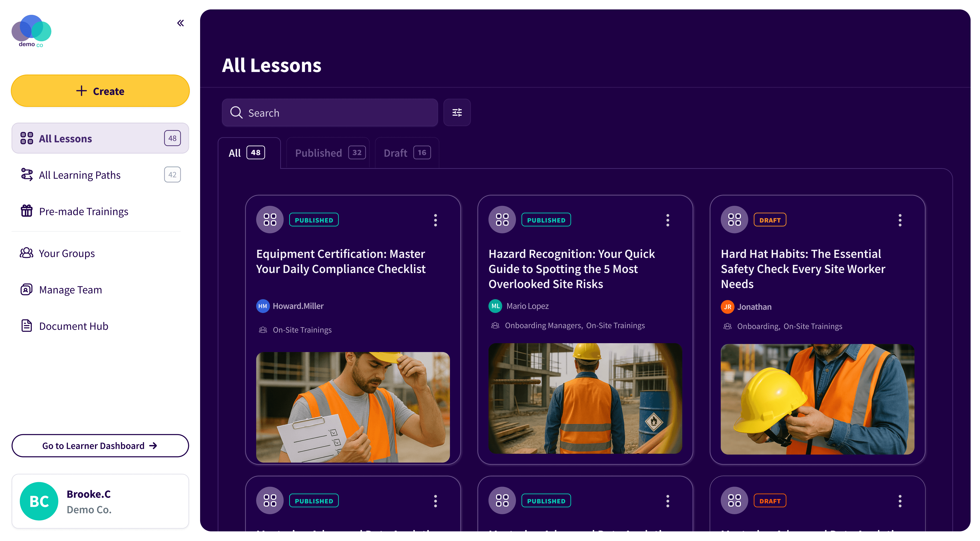Open Your Groups page
The width and height of the screenshot is (980, 541).
click(100, 253)
